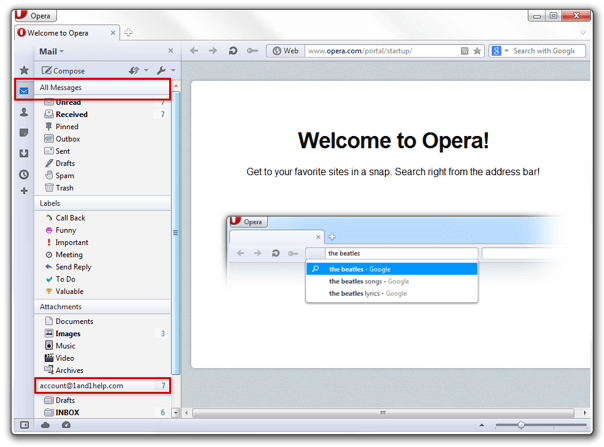Click the horizontal page scrollbar thumb

[x=383, y=413]
